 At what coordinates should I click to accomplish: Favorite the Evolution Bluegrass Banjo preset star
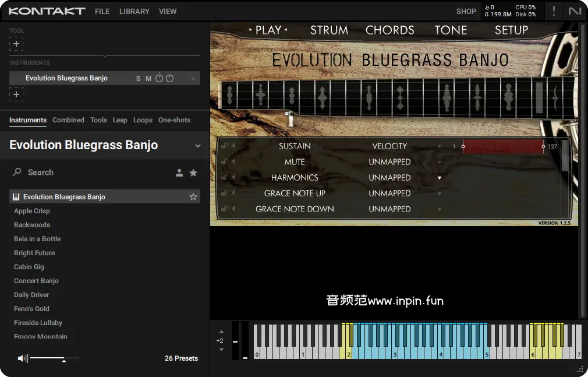pos(193,197)
